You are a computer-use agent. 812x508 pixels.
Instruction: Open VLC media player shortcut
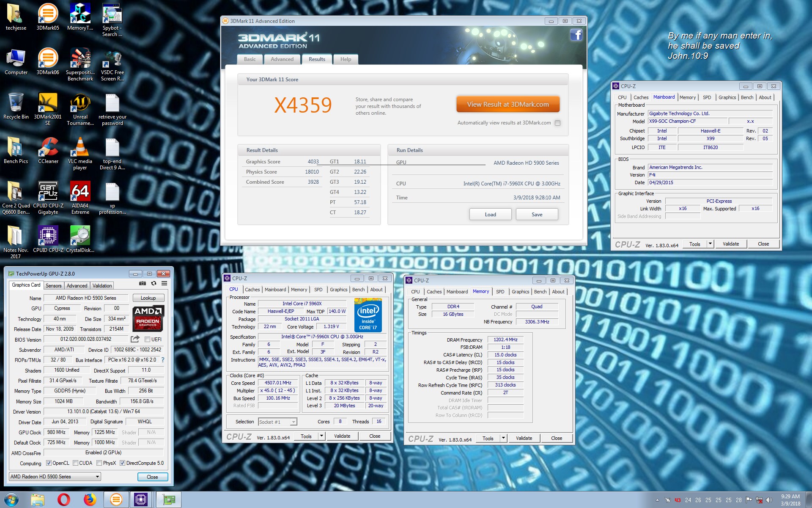click(80, 153)
